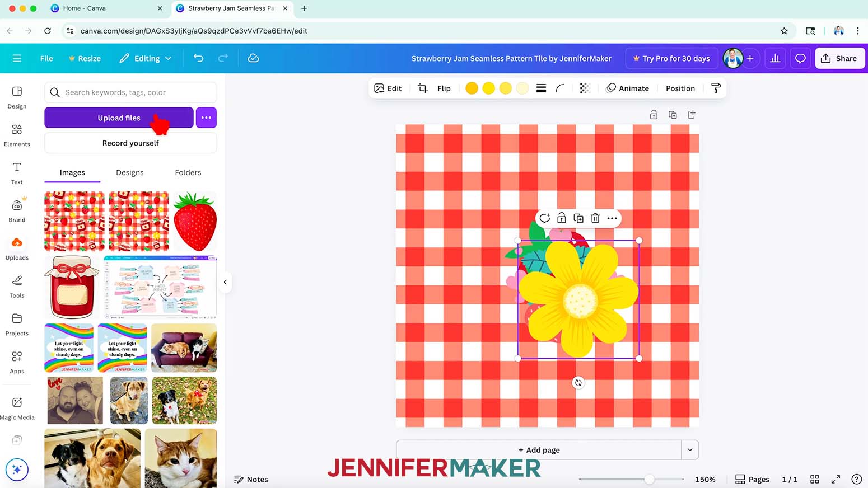
Task: Switch to the Designs tab
Action: tap(130, 172)
